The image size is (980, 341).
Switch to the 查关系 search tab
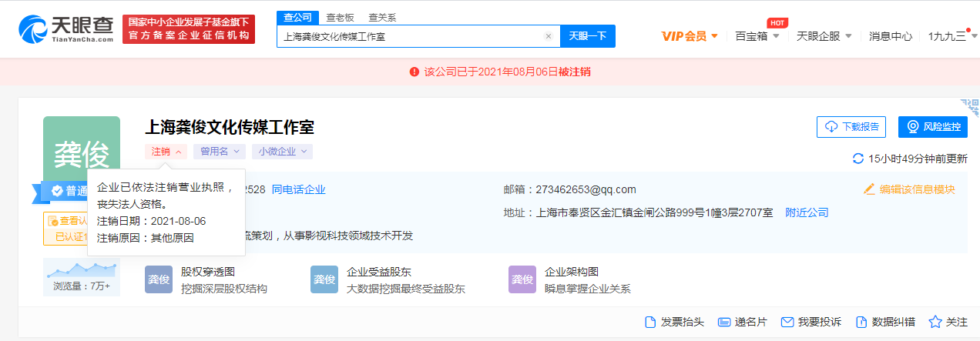382,17
